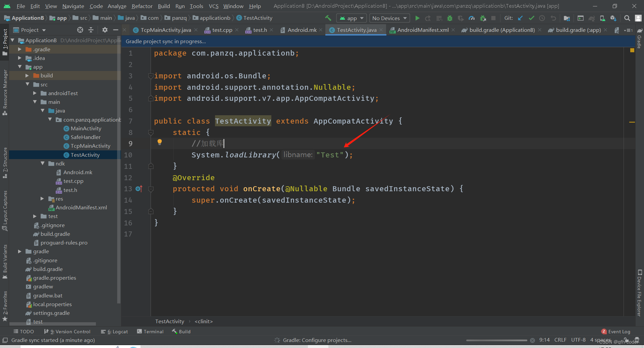Open Version Control tool window
Viewport: 644px width, 348px height.
coord(67,332)
